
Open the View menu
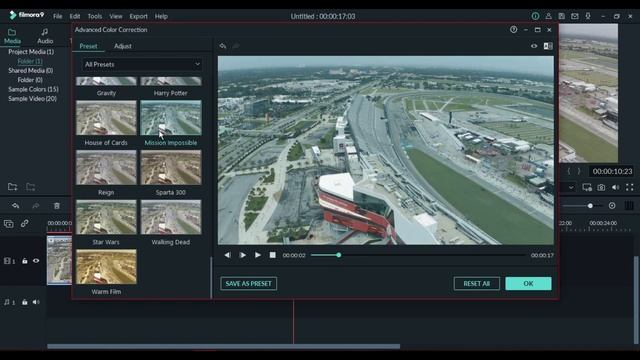116,16
